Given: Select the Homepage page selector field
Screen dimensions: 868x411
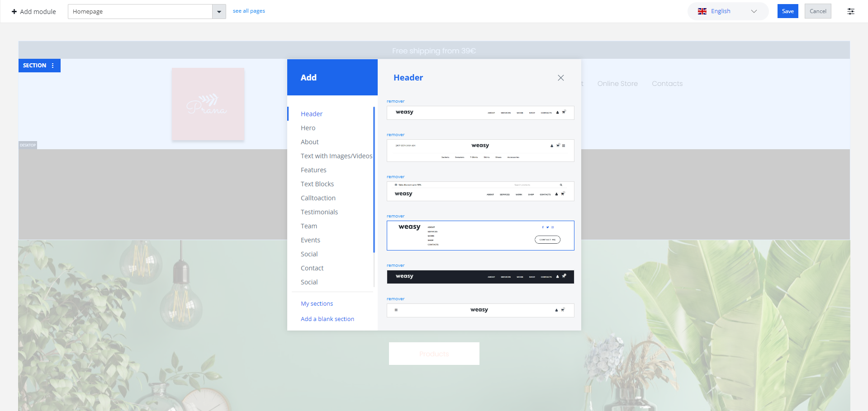Looking at the screenshot, I should coord(140,12).
